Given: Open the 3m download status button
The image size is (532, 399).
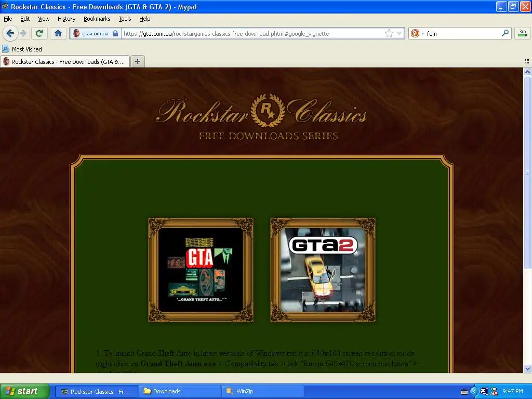Looking at the screenshot, I should click(x=523, y=33).
